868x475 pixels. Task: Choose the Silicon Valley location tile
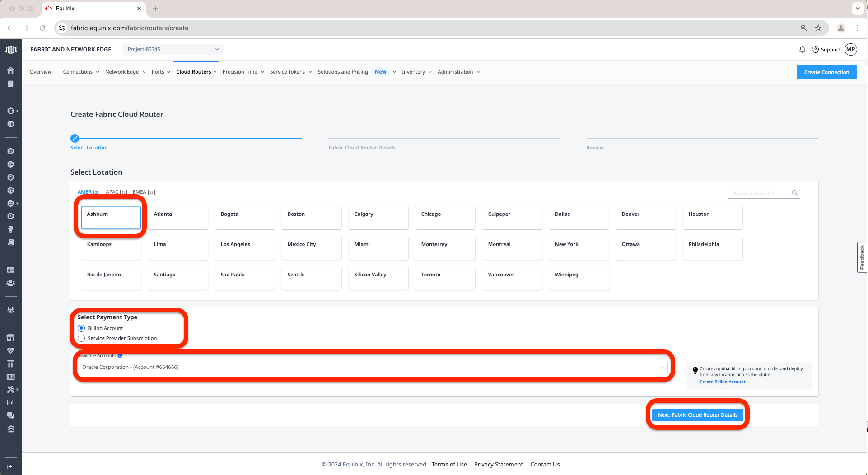pyautogui.click(x=378, y=278)
